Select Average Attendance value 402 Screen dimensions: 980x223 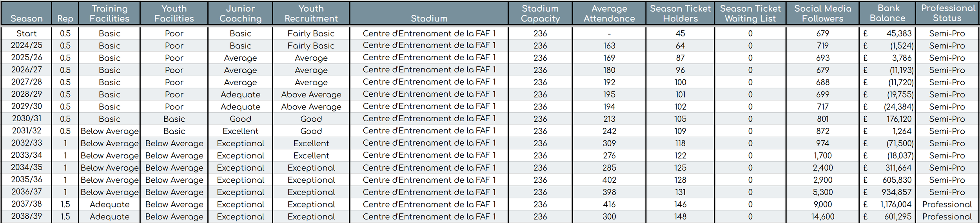pos(609,180)
